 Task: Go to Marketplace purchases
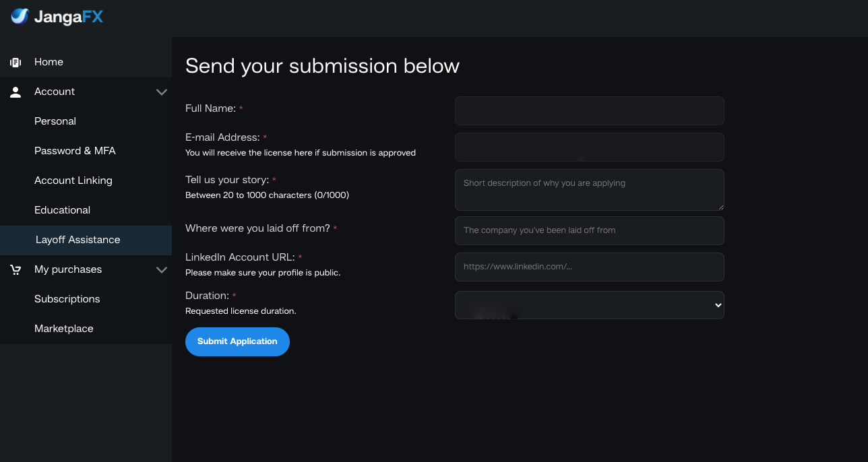click(x=64, y=329)
